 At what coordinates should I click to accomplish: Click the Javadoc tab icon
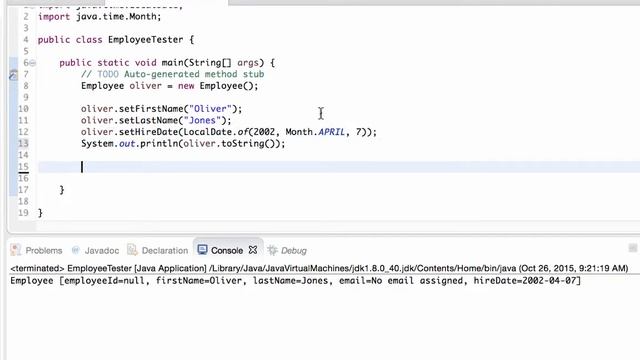coord(76,250)
